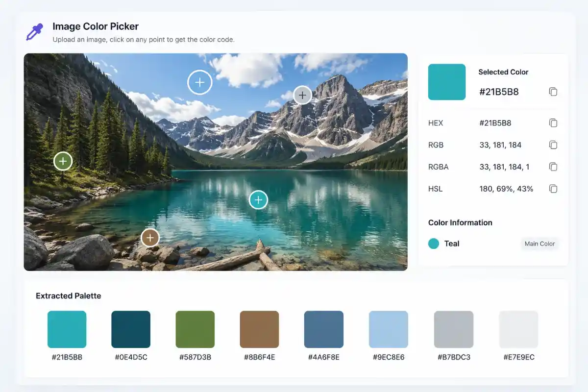Click the HEX value #21B5B8 text
This screenshot has width=588, height=392.
[495, 123]
